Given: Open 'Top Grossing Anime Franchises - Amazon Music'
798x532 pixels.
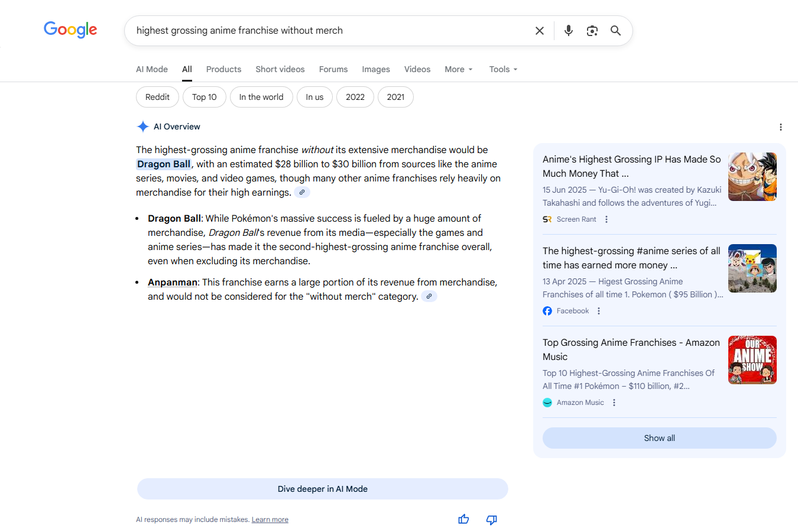Looking at the screenshot, I should click(x=631, y=349).
